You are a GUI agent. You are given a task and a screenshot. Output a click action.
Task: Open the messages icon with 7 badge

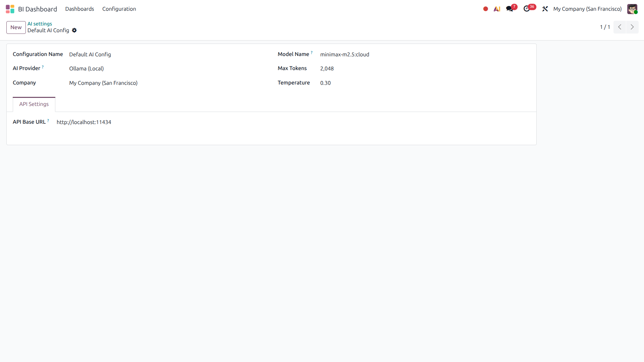(511, 8)
